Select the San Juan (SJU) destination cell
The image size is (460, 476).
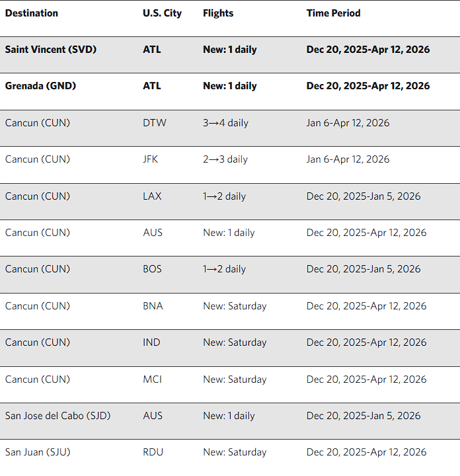37,452
